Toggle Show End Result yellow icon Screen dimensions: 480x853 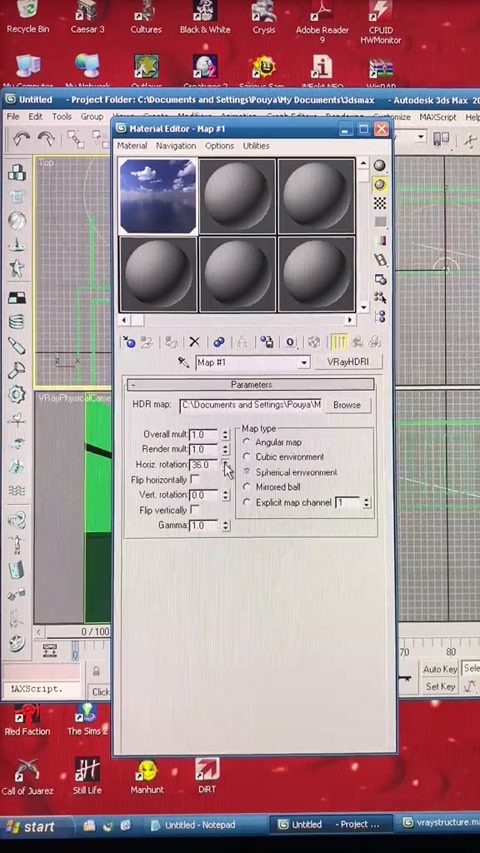[x=339, y=342]
